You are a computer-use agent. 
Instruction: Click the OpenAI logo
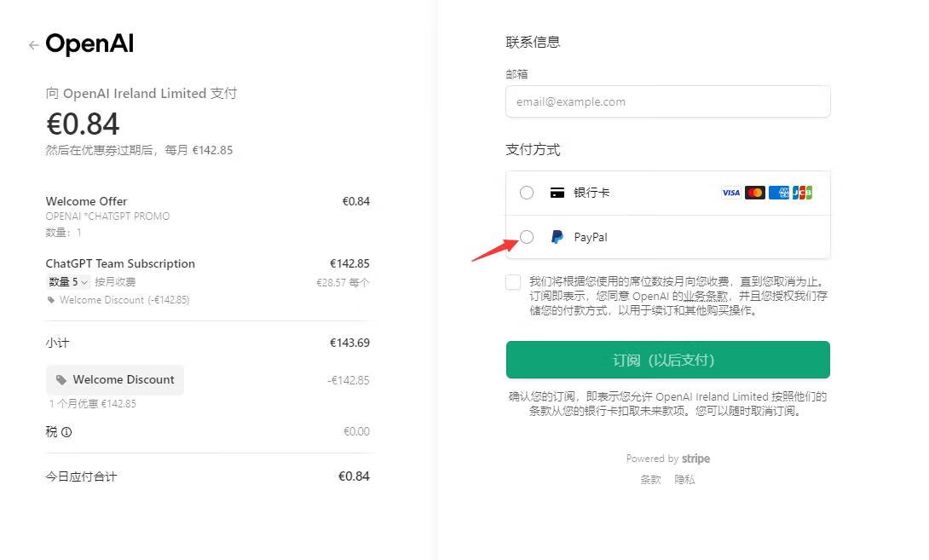point(89,44)
